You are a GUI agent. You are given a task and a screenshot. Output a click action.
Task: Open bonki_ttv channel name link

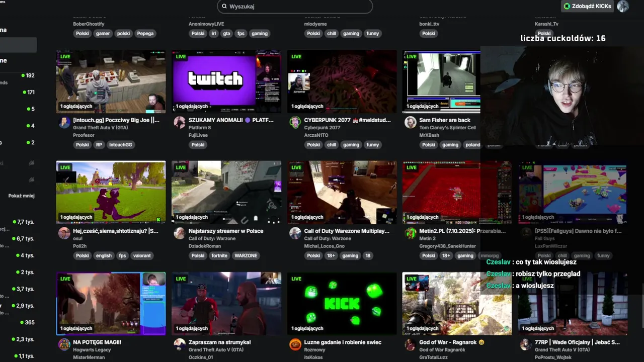click(429, 24)
